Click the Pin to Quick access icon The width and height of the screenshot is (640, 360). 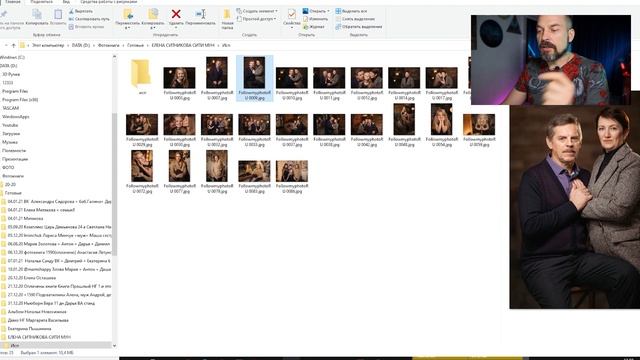tap(4, 15)
